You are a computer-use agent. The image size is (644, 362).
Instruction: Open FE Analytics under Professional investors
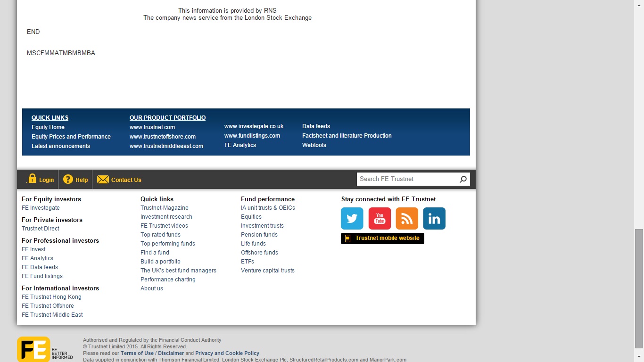[38, 258]
